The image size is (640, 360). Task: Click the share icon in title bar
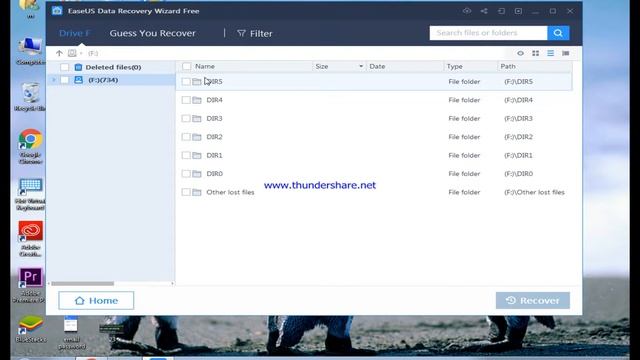(484, 11)
